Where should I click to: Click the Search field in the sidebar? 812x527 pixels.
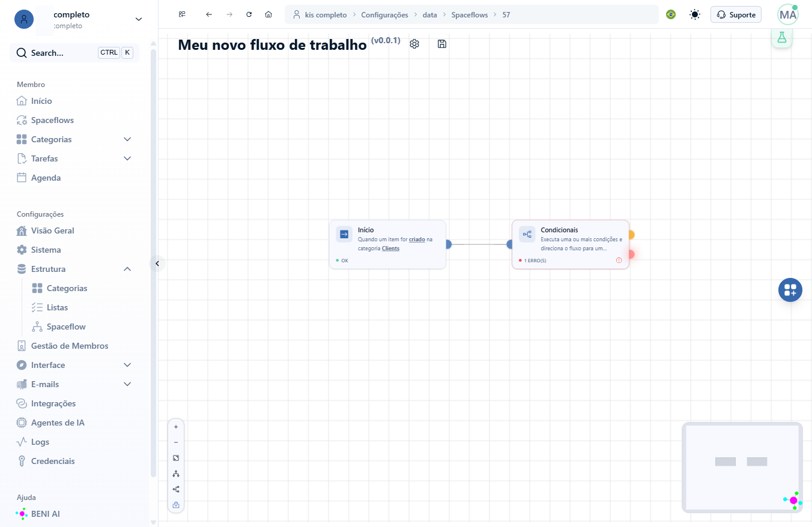[x=74, y=53]
